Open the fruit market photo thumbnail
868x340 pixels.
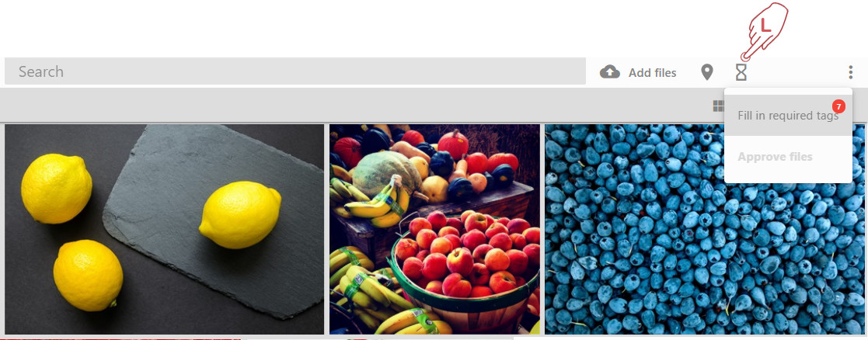434,229
